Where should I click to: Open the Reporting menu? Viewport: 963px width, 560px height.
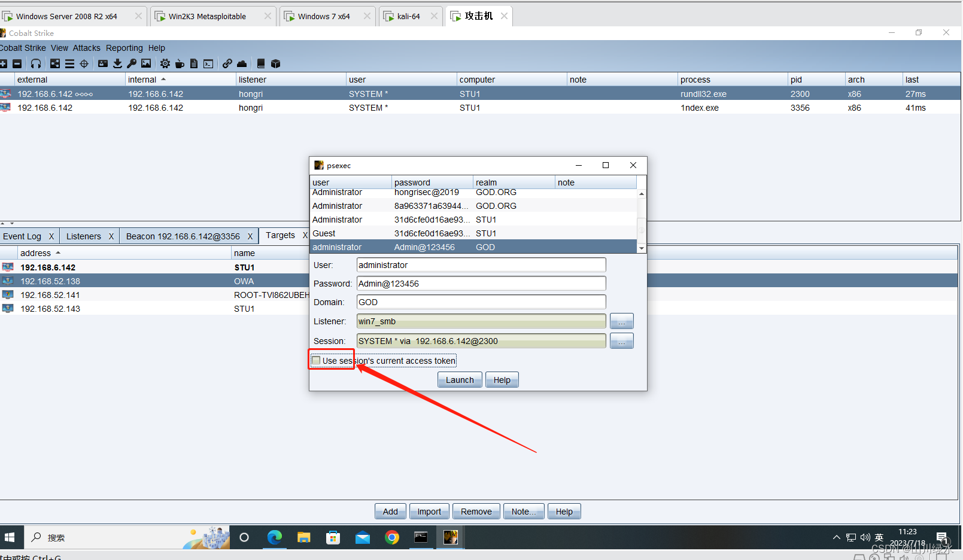tap(124, 48)
